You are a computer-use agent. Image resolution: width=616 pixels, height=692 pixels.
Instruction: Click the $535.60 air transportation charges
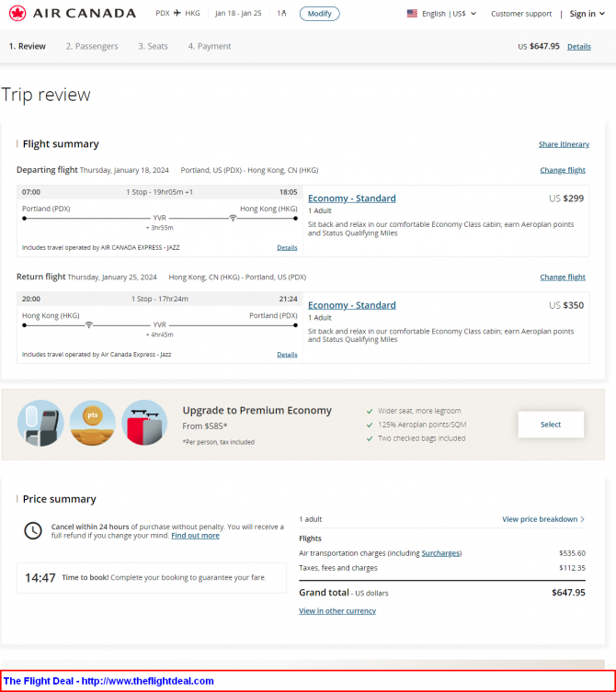[x=572, y=553]
